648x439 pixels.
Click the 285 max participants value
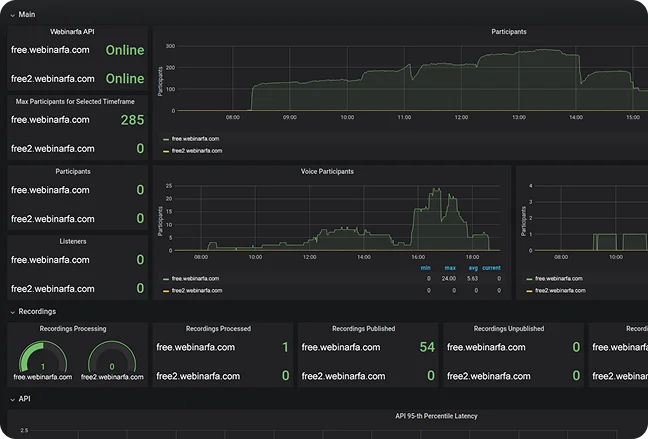click(x=132, y=120)
